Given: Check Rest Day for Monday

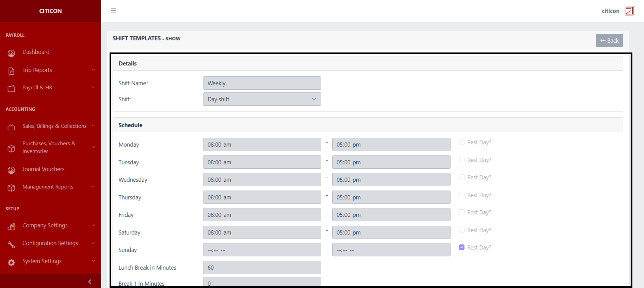Looking at the screenshot, I should 462,142.
